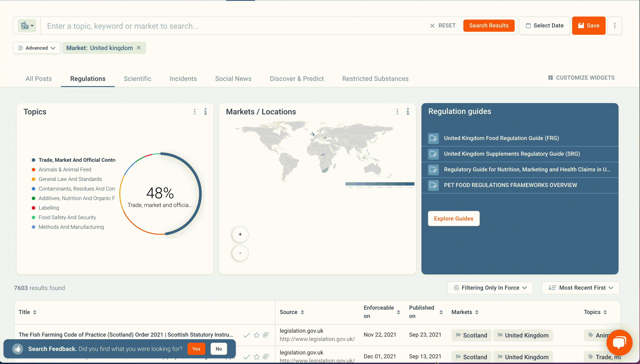Star the Fish Farming Code result
This screenshot has width=640, height=364.
256,335
